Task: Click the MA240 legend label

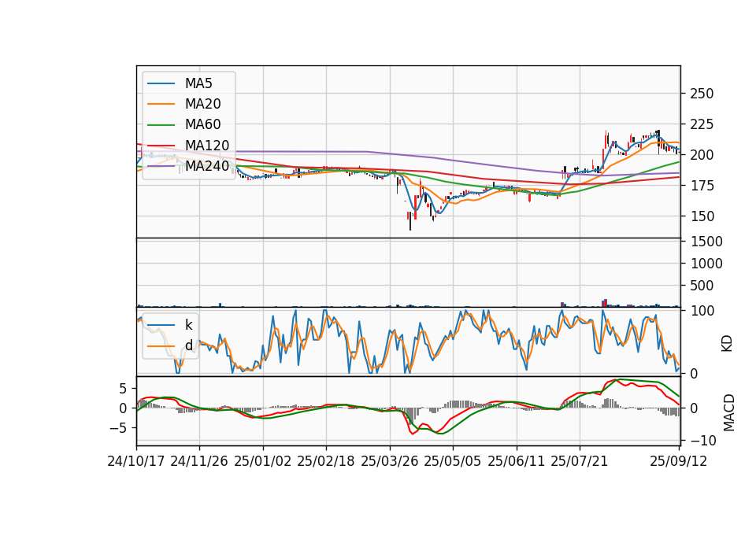Action: (x=207, y=166)
